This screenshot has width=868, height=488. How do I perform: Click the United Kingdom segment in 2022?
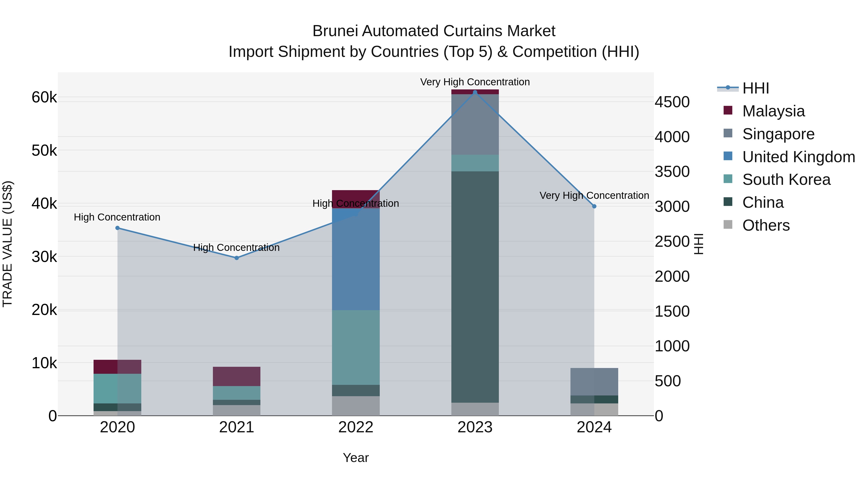click(356, 259)
